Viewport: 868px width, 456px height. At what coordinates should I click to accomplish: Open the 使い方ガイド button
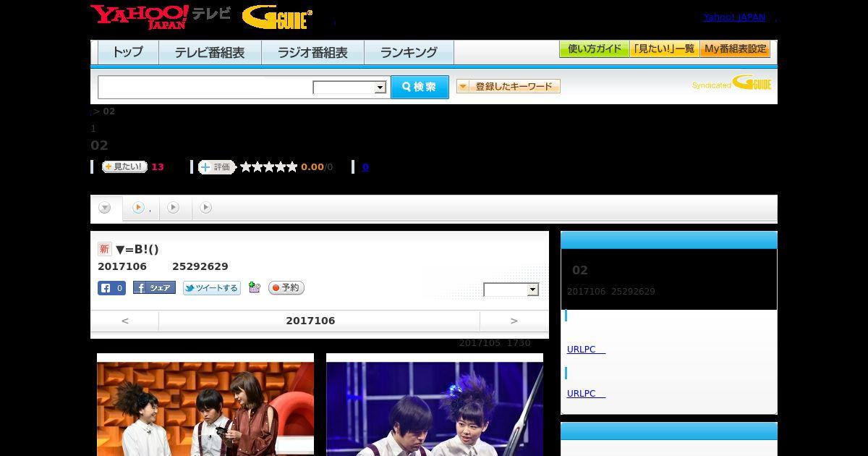(x=595, y=49)
